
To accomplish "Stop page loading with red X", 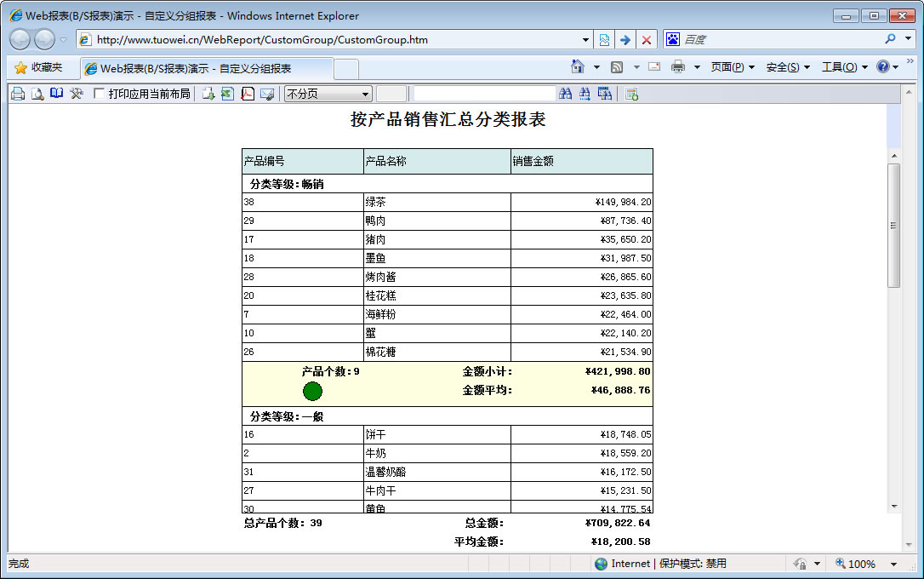I will 647,40.
